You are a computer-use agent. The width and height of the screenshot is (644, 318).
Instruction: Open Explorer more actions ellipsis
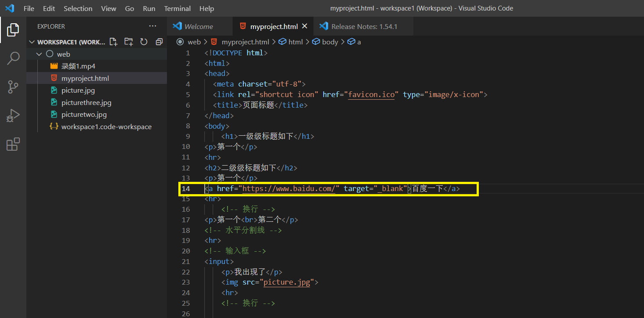pos(152,26)
